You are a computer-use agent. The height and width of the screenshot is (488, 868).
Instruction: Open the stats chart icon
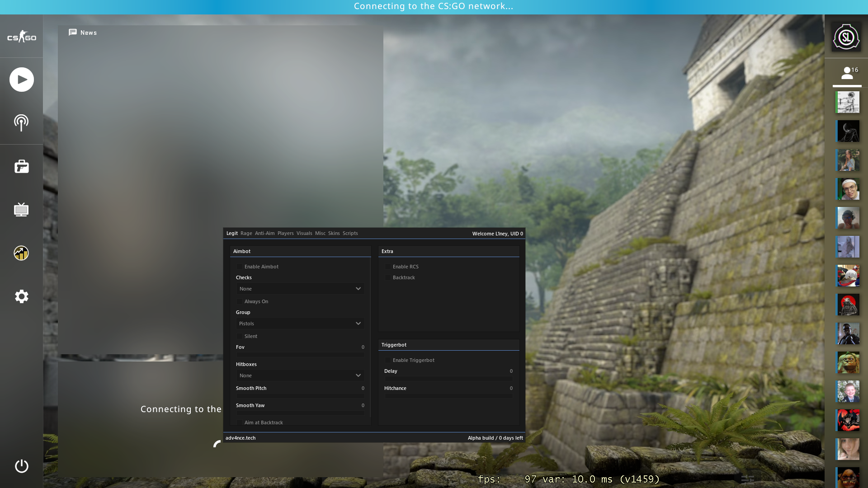(21, 253)
